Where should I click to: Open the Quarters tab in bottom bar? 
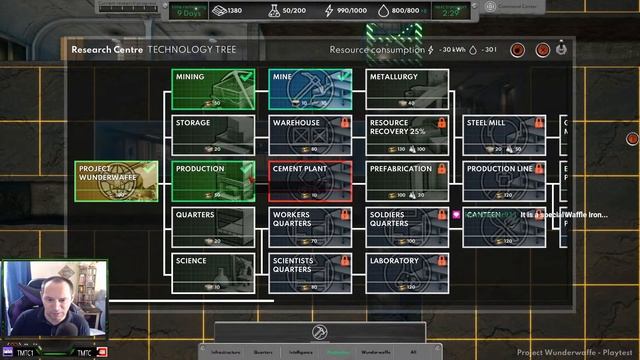tap(263, 352)
